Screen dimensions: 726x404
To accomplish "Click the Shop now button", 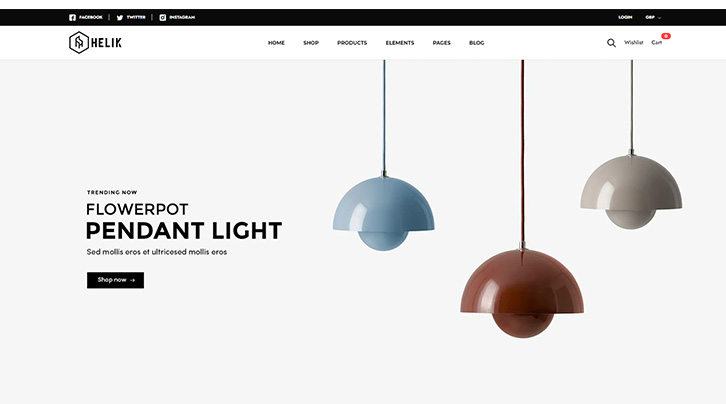I will coord(115,280).
